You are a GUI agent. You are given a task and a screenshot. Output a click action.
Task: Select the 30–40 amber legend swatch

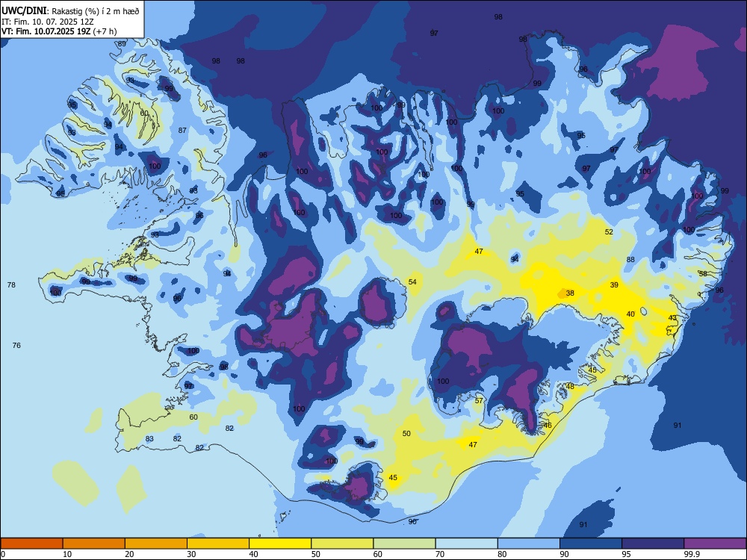[x=218, y=544]
